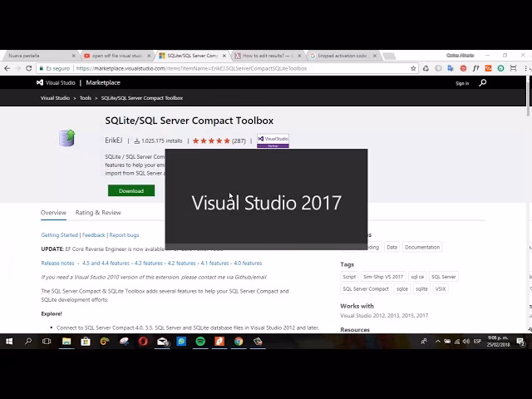Click the Data category tag
532x399 pixels.
tap(392, 248)
